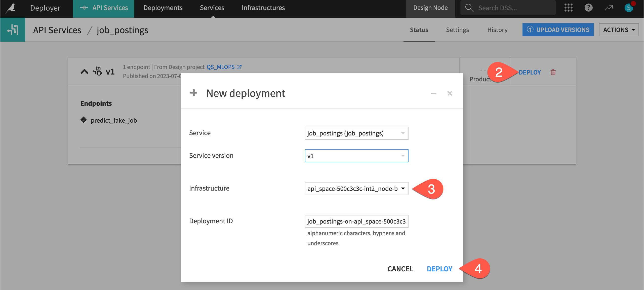Viewport: 644px width, 290px height.
Task: Click the Endpoints heading
Action: click(96, 103)
